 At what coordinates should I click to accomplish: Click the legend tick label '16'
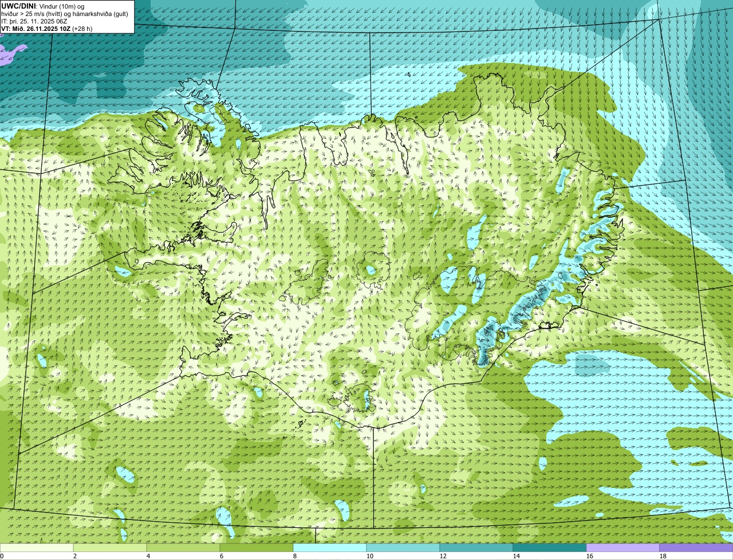(590, 556)
